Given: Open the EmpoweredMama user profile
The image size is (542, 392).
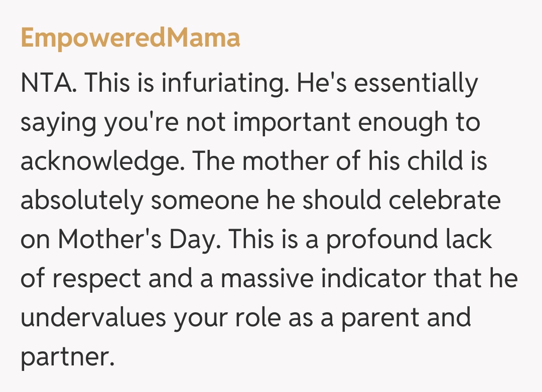Looking at the screenshot, I should coord(130,38).
